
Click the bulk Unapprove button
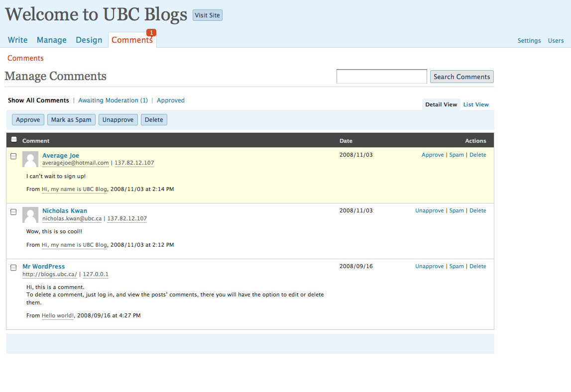pyautogui.click(x=118, y=120)
